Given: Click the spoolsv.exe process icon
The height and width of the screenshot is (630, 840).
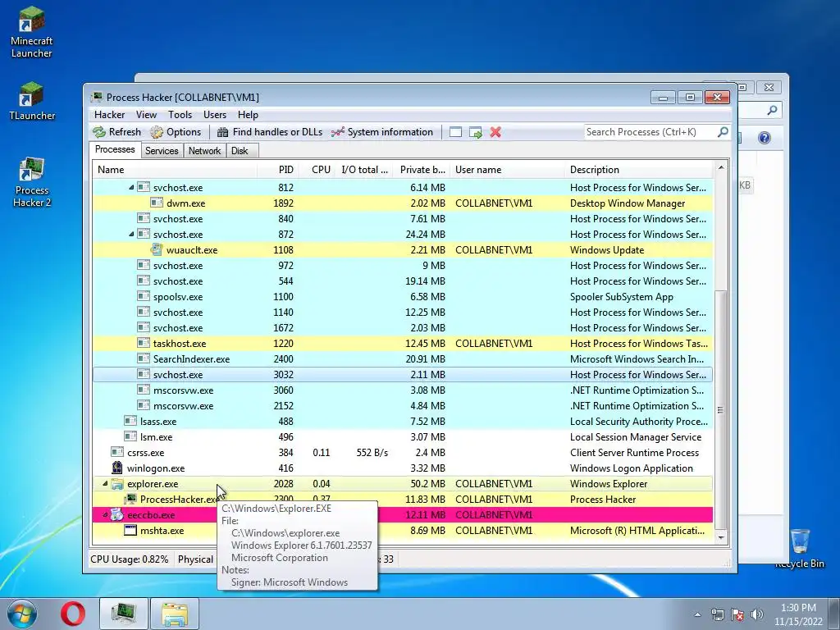Looking at the screenshot, I should tap(143, 296).
